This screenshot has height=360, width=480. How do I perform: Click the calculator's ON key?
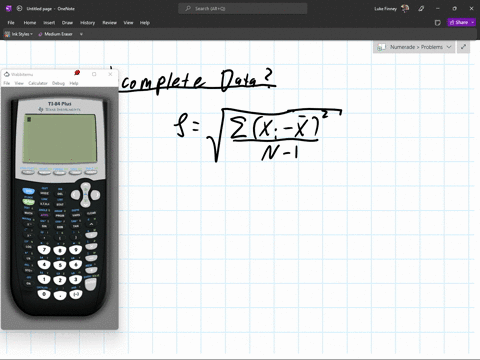(x=28, y=283)
